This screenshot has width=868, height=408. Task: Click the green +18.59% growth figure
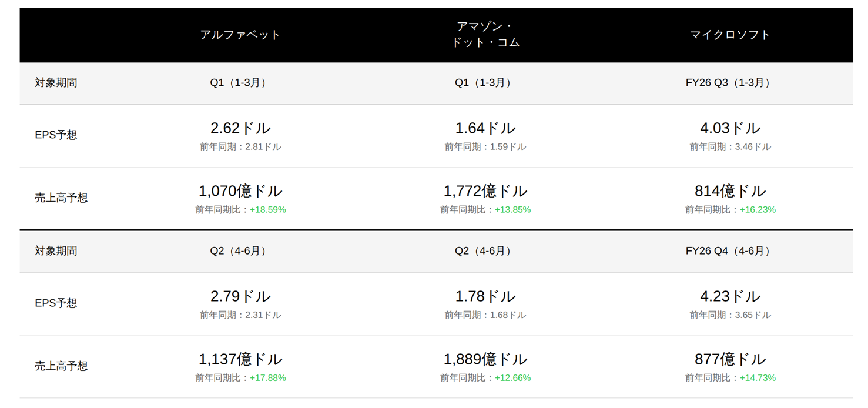[268, 210]
